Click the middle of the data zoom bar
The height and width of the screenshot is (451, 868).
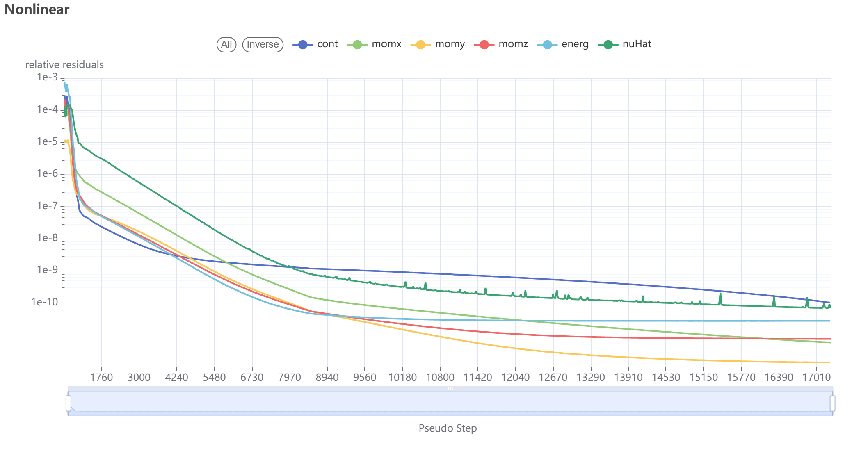(x=450, y=403)
